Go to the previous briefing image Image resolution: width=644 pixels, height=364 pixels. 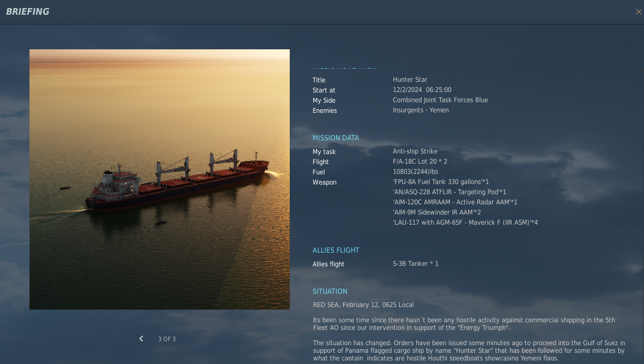(141, 339)
